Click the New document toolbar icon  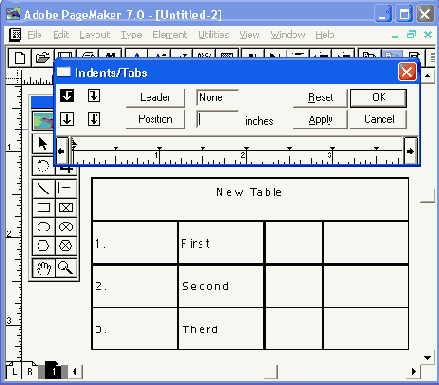click(x=19, y=58)
